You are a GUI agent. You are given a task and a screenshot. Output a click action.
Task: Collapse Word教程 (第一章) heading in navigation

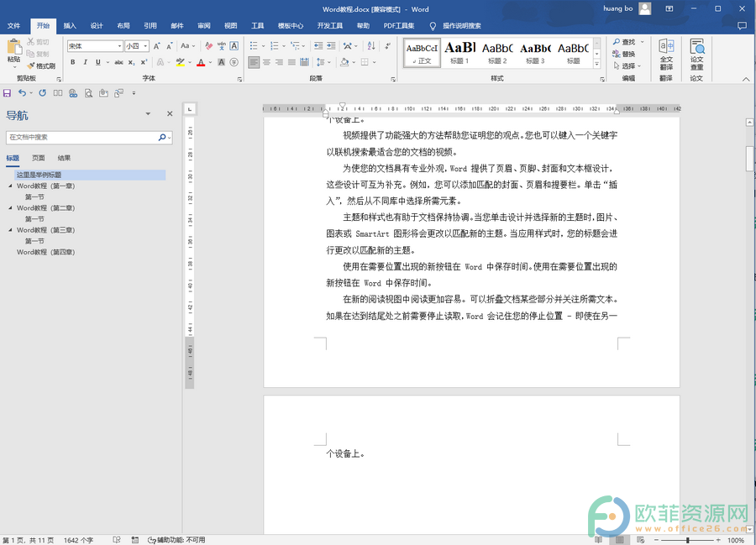(11, 186)
